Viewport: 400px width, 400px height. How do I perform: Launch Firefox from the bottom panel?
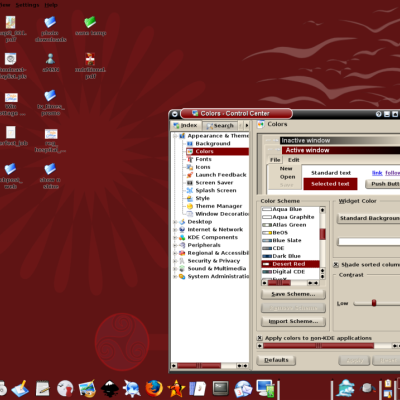[154, 388]
